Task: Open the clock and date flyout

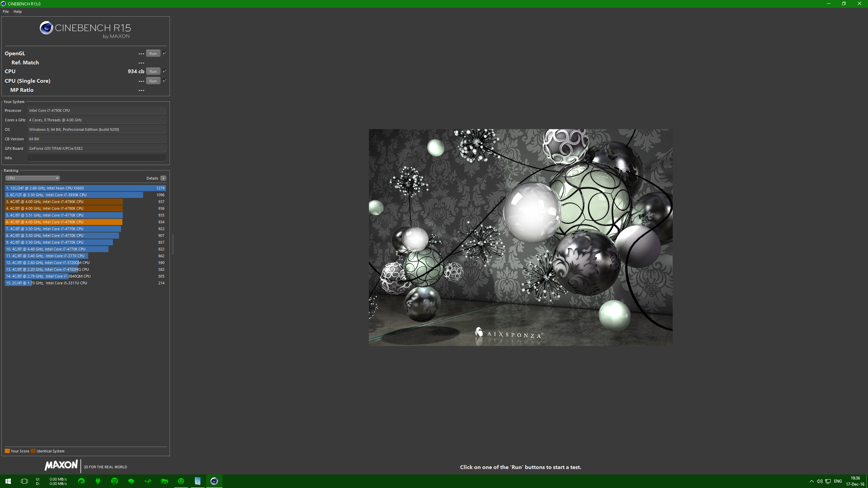Action: (855, 481)
